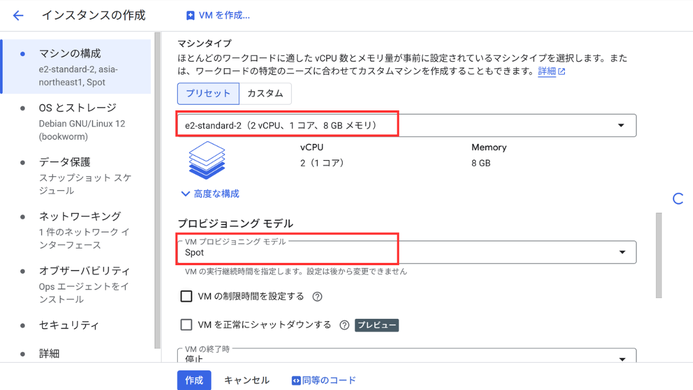Open help icon for VM の制限時間を設定する
The height and width of the screenshot is (390, 693).
[317, 297]
